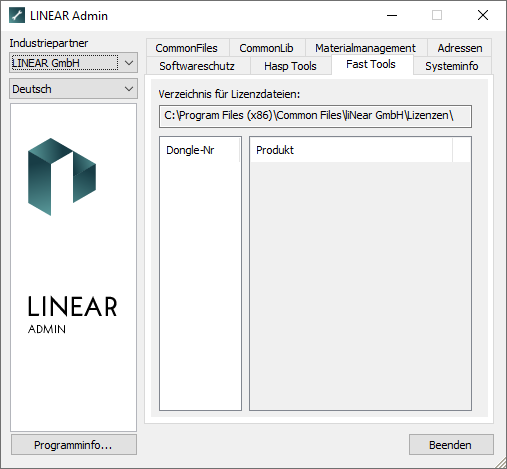507x469 pixels.
Task: Click the Industriepartner label
Action: (49, 43)
